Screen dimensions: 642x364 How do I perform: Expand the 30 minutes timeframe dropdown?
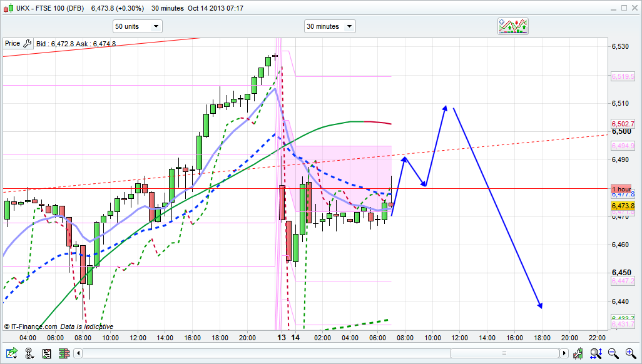[x=330, y=26]
